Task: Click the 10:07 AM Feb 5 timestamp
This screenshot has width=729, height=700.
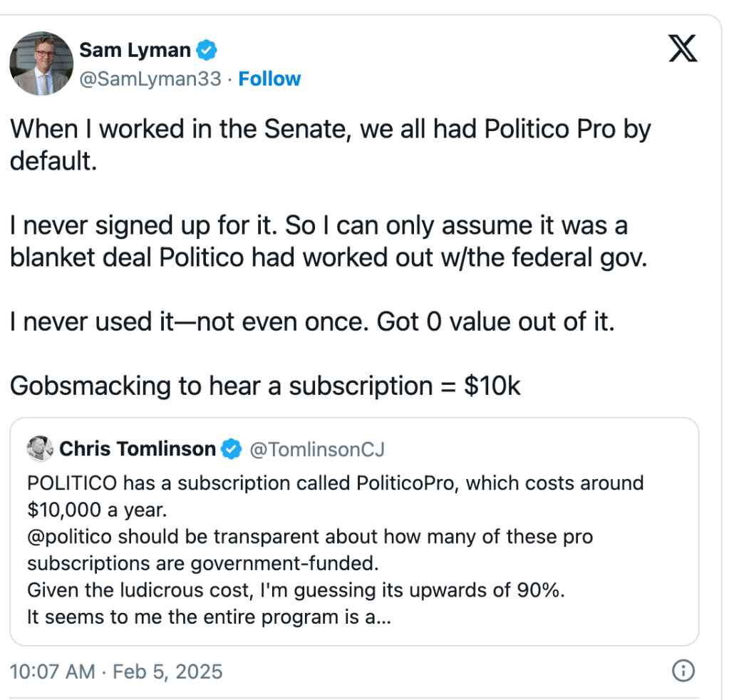Action: (116, 671)
